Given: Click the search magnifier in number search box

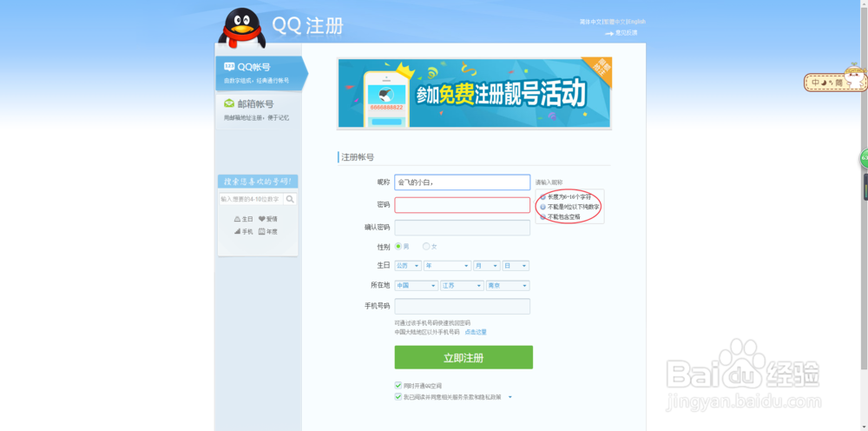Looking at the screenshot, I should (x=290, y=199).
